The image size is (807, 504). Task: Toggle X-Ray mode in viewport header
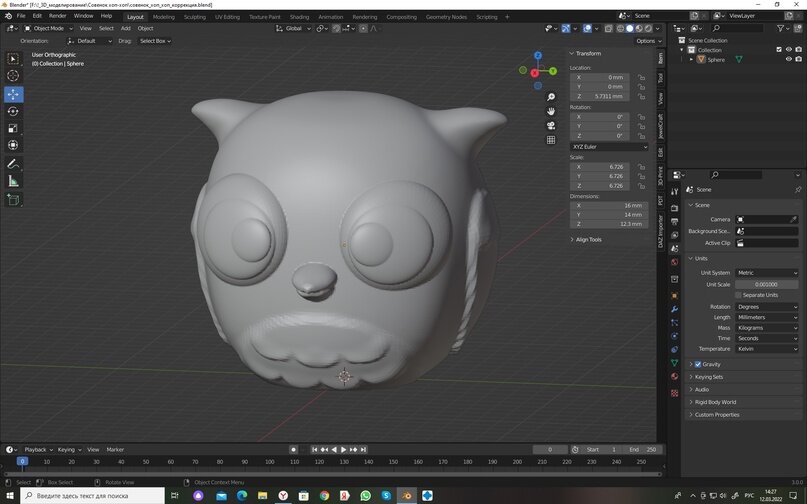(608, 28)
